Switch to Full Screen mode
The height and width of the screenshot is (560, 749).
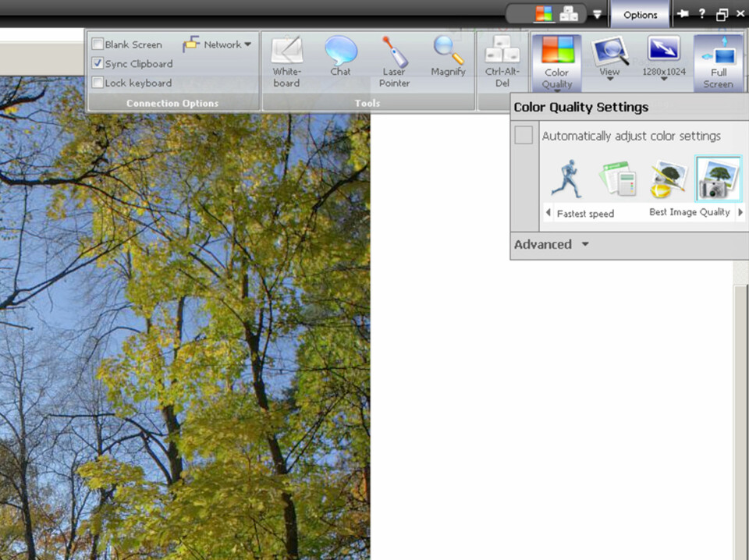click(718, 62)
